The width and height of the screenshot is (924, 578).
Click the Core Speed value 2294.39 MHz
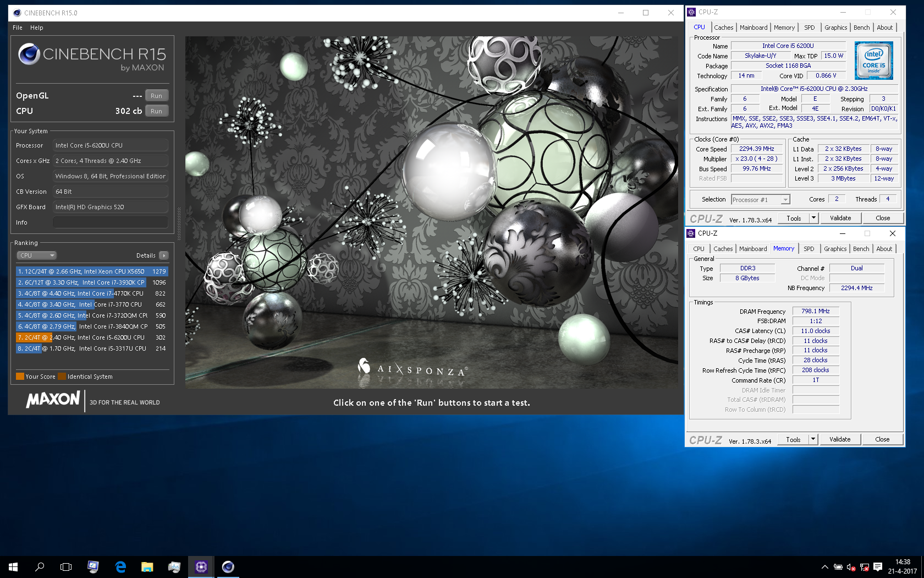tap(757, 149)
